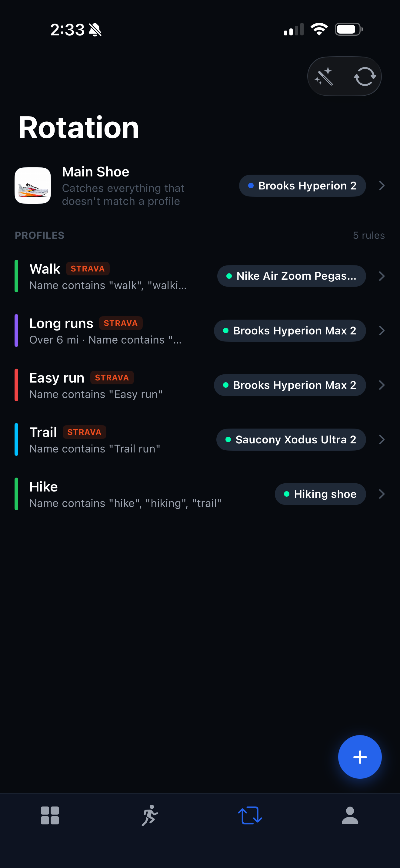Open the profile person tab icon

click(x=350, y=815)
